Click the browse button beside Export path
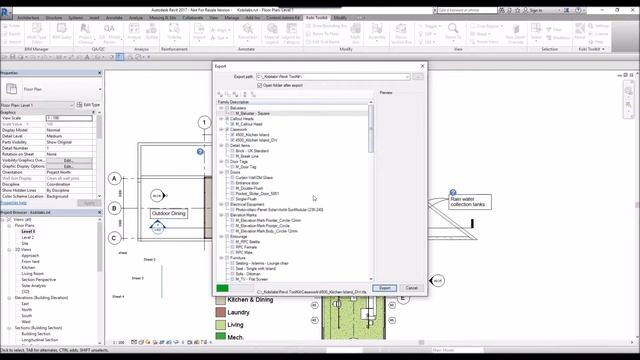The image size is (640, 360). (418, 77)
